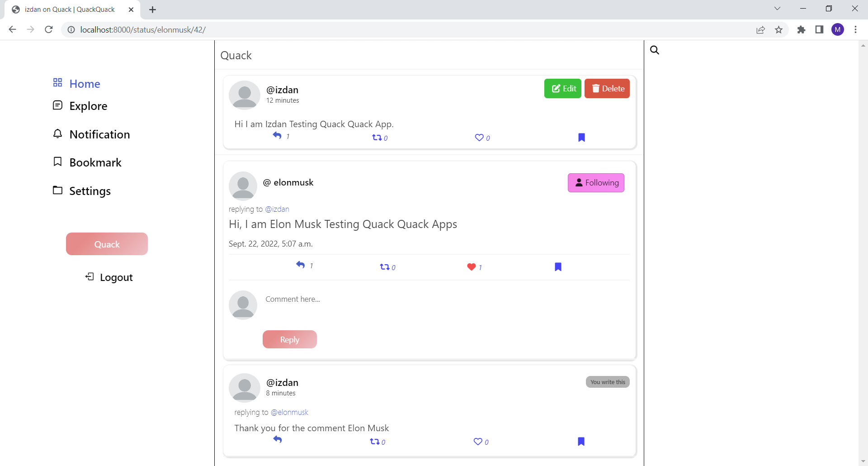Click the Logout icon
This screenshot has width=868, height=466.
90,276
